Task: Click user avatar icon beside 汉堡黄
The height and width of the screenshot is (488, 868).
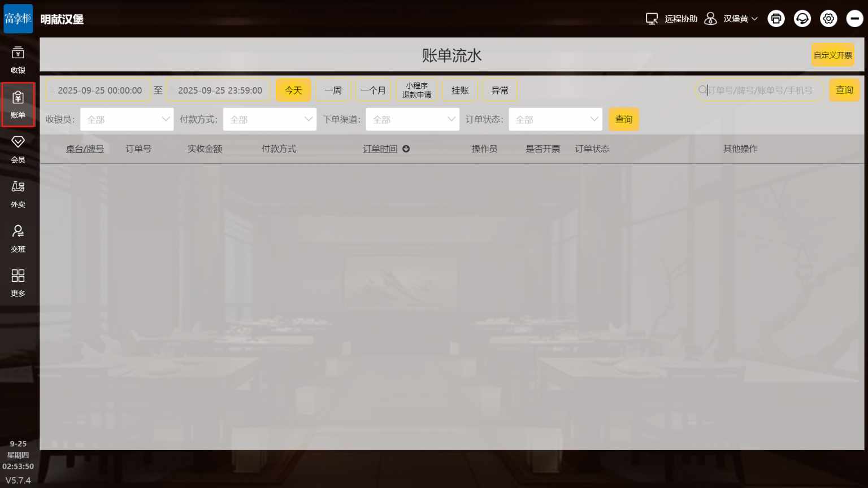Action: tap(711, 19)
